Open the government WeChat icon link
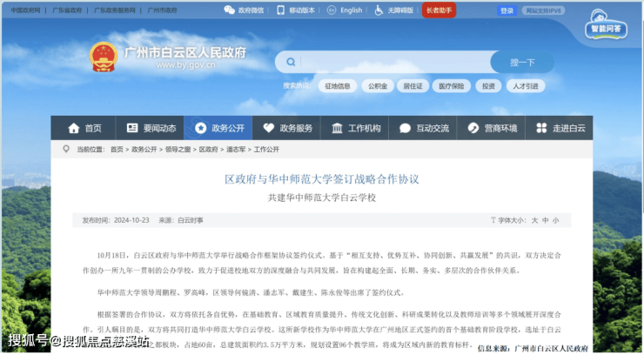The width and height of the screenshot is (644, 355). (x=229, y=10)
